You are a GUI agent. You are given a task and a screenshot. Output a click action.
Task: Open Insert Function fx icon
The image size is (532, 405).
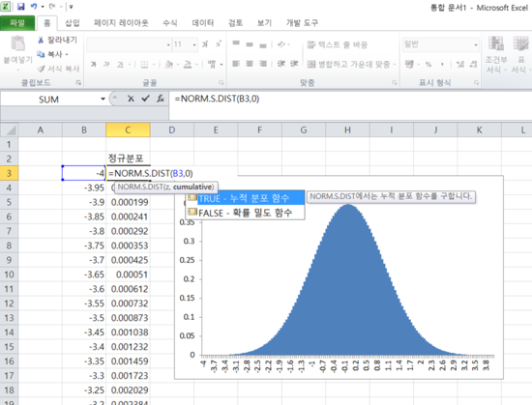pyautogui.click(x=161, y=99)
